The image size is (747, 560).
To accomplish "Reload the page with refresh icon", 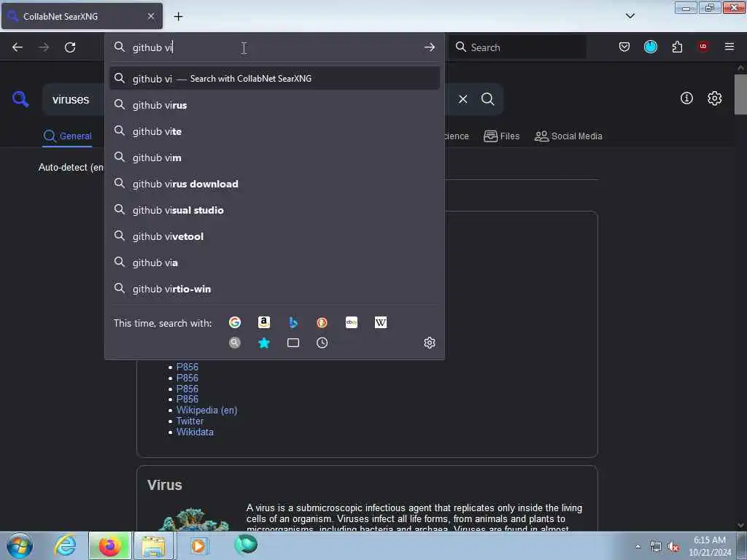I will click(x=70, y=47).
